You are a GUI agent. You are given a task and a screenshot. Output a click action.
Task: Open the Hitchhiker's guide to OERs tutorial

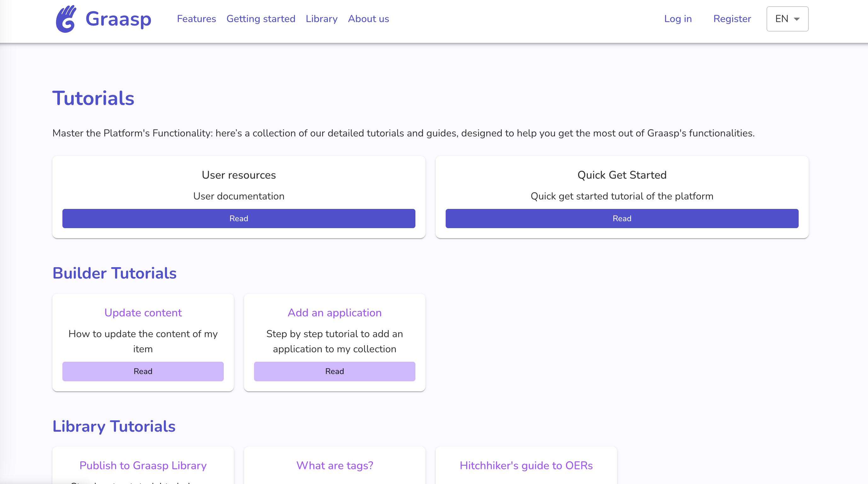pos(526,465)
